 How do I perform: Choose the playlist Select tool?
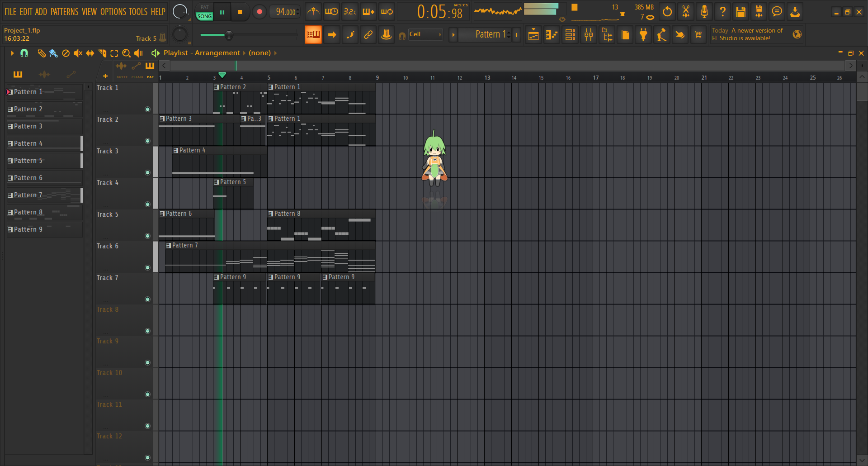click(114, 53)
